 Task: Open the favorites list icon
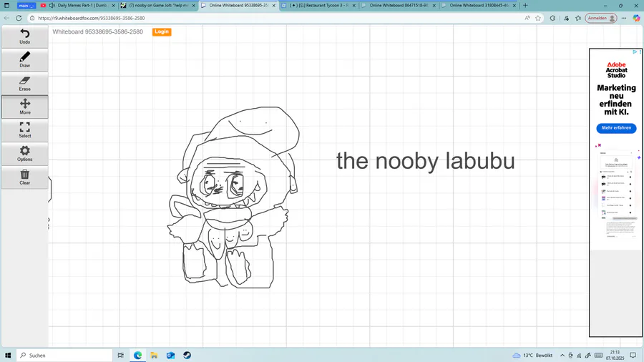tap(578, 18)
